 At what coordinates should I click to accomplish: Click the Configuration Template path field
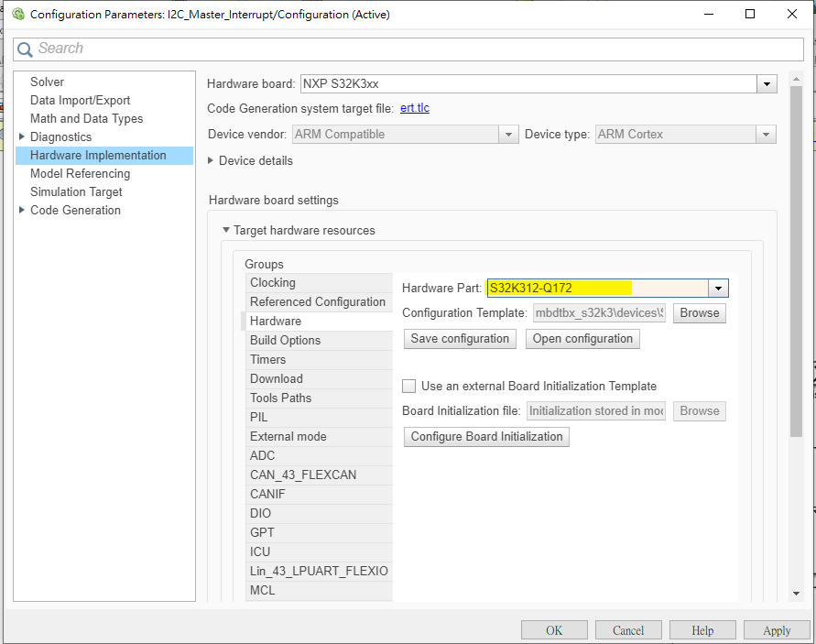[x=599, y=313]
